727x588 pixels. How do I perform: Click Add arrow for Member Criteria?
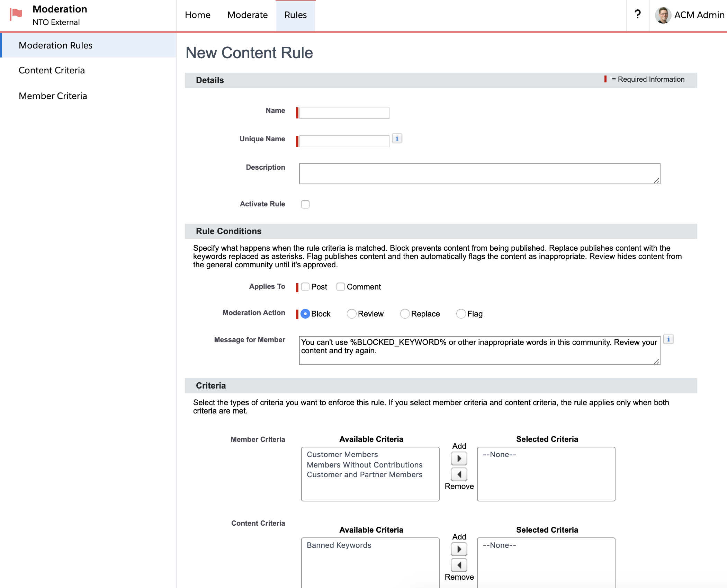click(459, 458)
